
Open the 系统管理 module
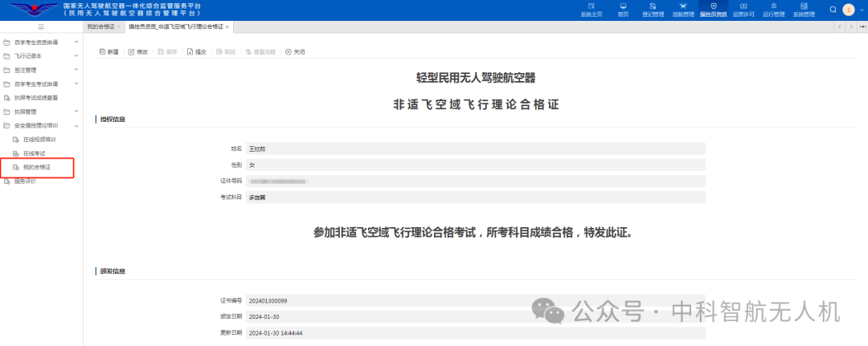pos(804,10)
